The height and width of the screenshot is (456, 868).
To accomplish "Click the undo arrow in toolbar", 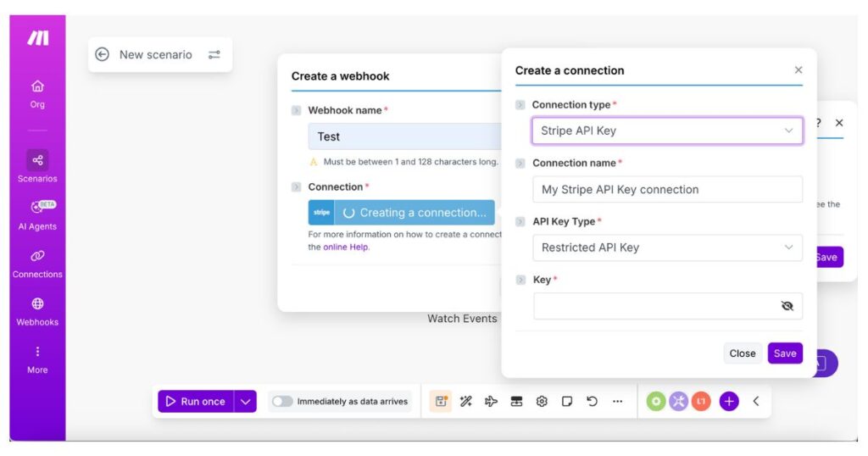I will (x=593, y=401).
